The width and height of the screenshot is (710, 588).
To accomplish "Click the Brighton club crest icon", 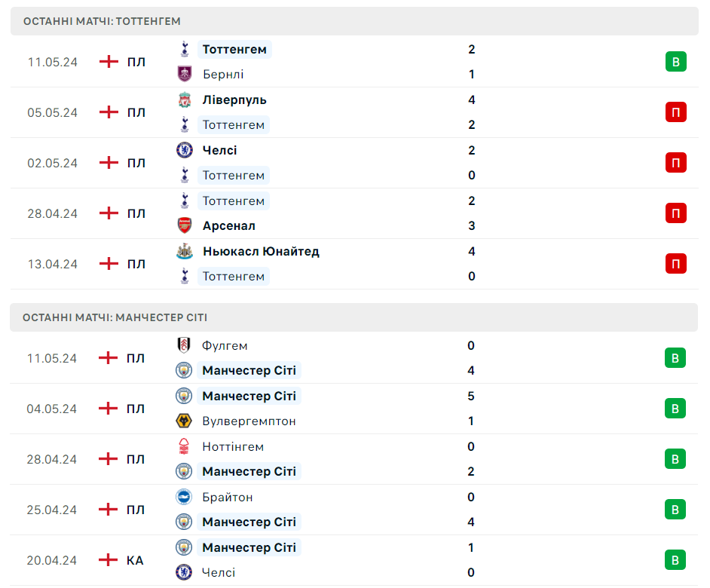I will coord(183,497).
